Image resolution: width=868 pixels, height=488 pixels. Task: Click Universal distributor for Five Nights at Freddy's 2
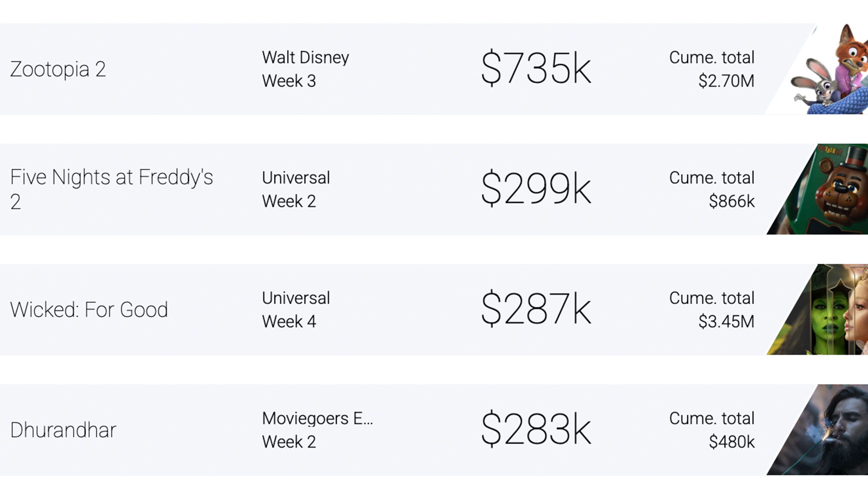296,178
